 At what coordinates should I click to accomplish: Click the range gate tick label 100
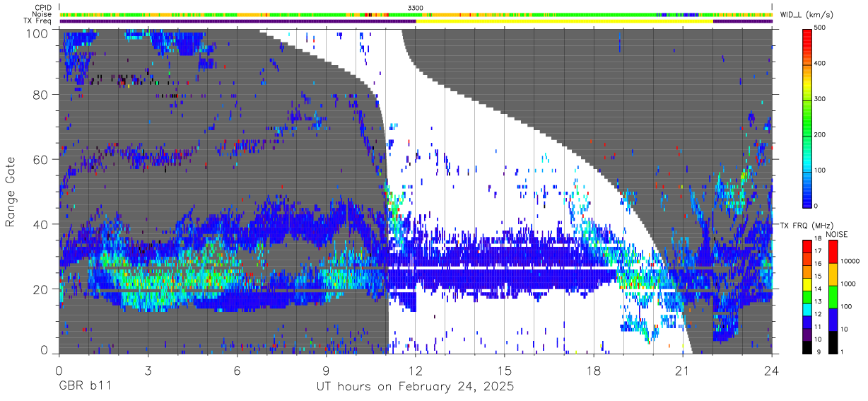tap(37, 33)
